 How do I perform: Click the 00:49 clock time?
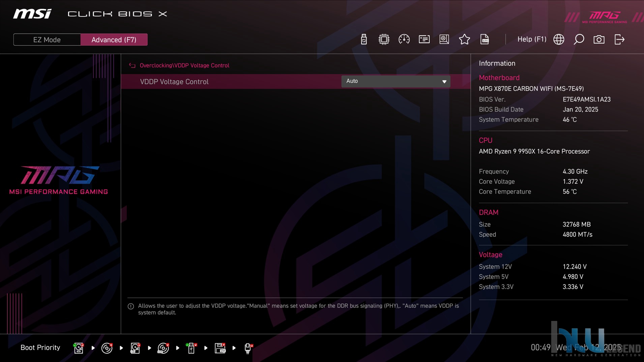[x=540, y=348]
